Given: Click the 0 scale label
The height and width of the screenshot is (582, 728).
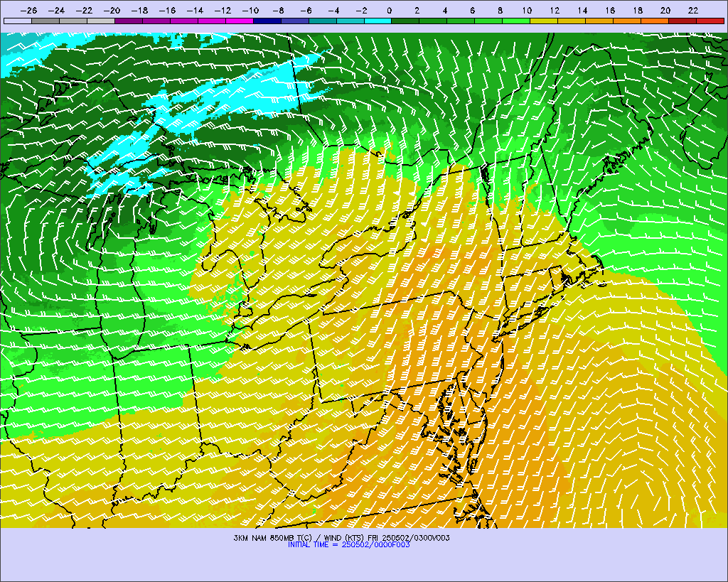Looking at the screenshot, I should point(389,10).
